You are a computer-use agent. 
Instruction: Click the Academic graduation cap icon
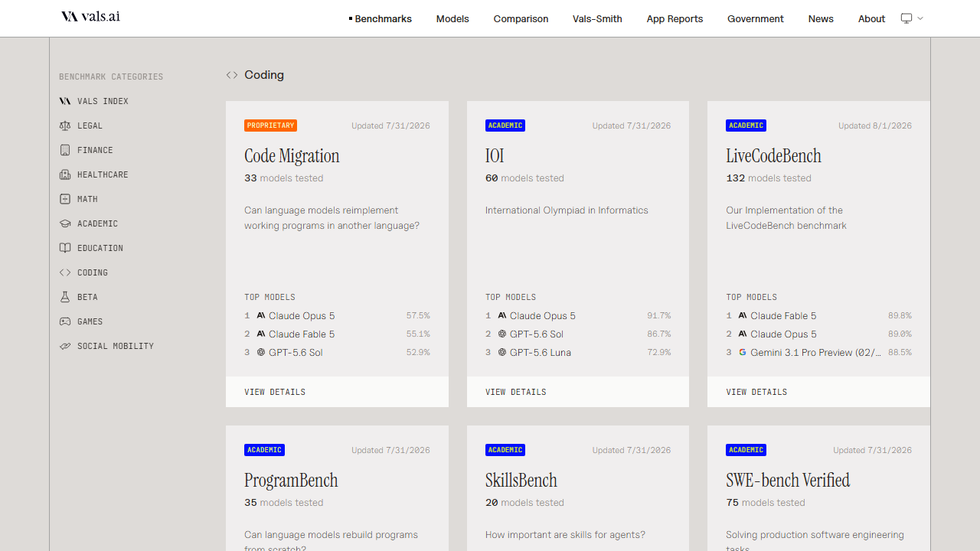coord(65,223)
